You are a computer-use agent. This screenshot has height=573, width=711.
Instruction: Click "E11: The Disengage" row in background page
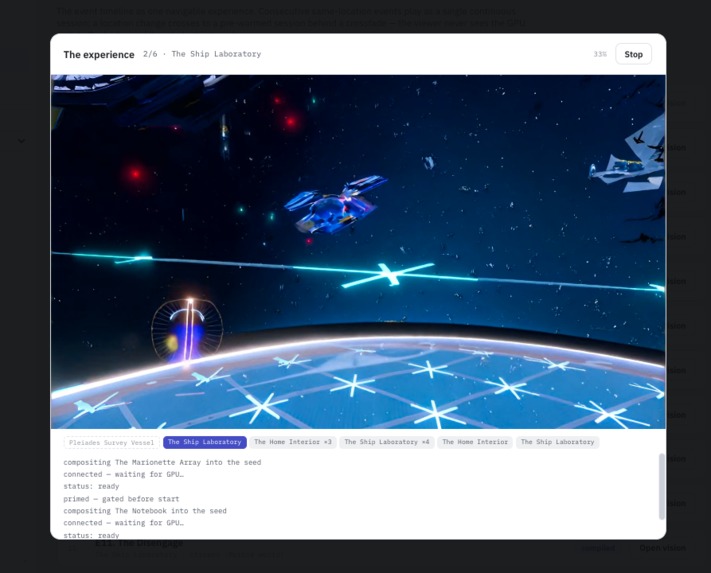139,543
